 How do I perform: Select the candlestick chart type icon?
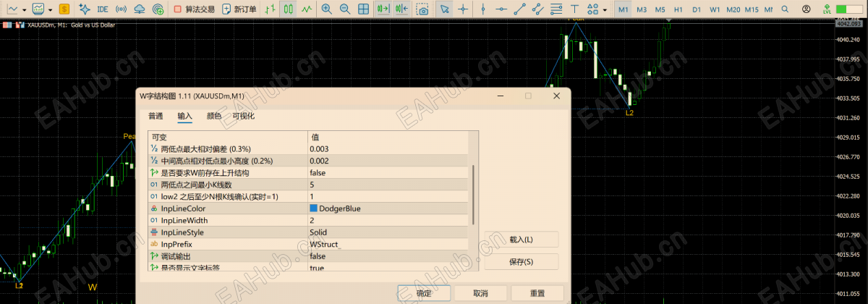click(x=288, y=9)
